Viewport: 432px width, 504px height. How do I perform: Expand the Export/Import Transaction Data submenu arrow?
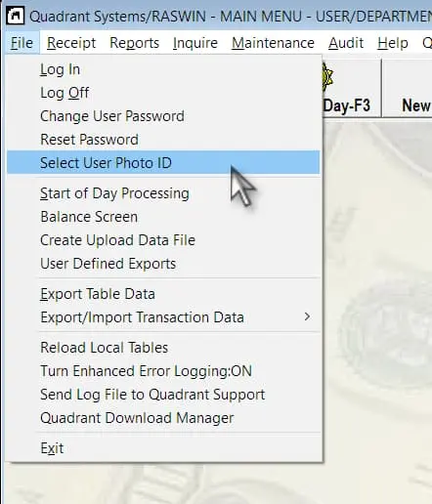[307, 316]
